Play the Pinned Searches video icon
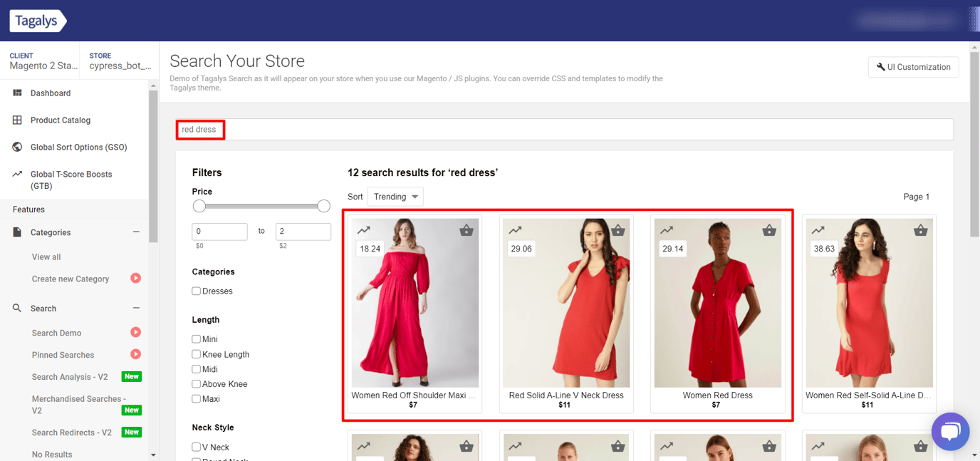980x461 pixels. click(135, 354)
